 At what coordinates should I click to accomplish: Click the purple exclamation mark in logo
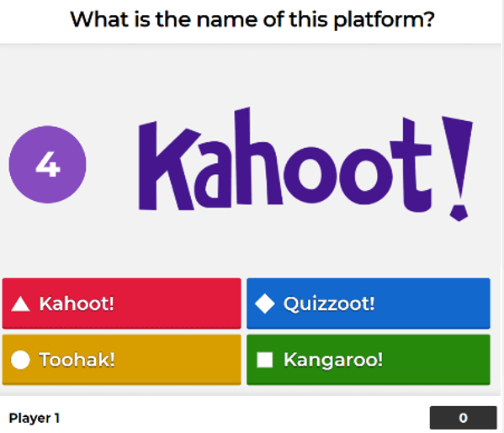(458, 169)
